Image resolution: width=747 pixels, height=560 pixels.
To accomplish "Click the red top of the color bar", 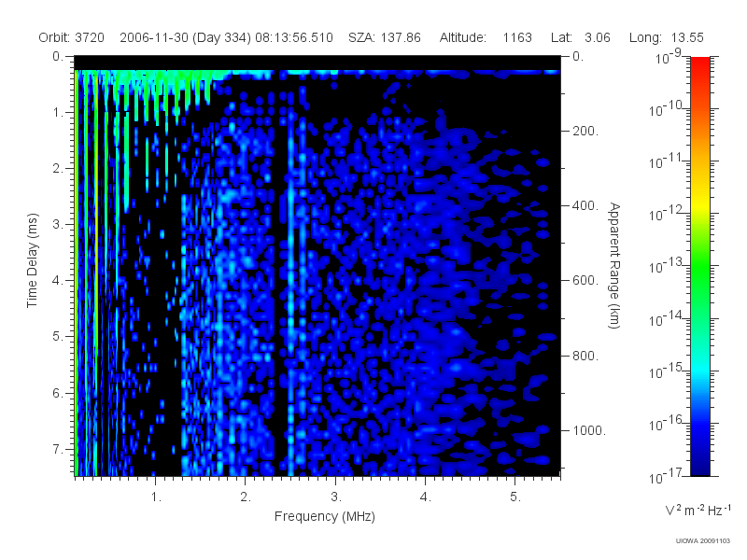I will (699, 64).
